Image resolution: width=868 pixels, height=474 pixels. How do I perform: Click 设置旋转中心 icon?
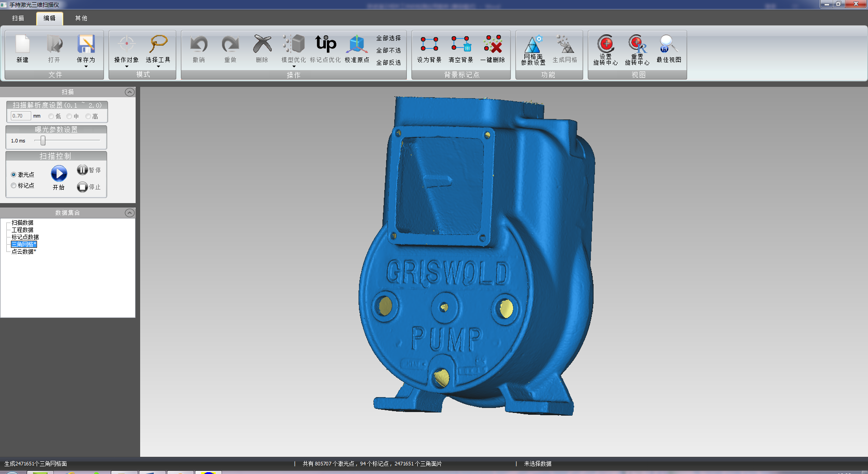point(605,44)
